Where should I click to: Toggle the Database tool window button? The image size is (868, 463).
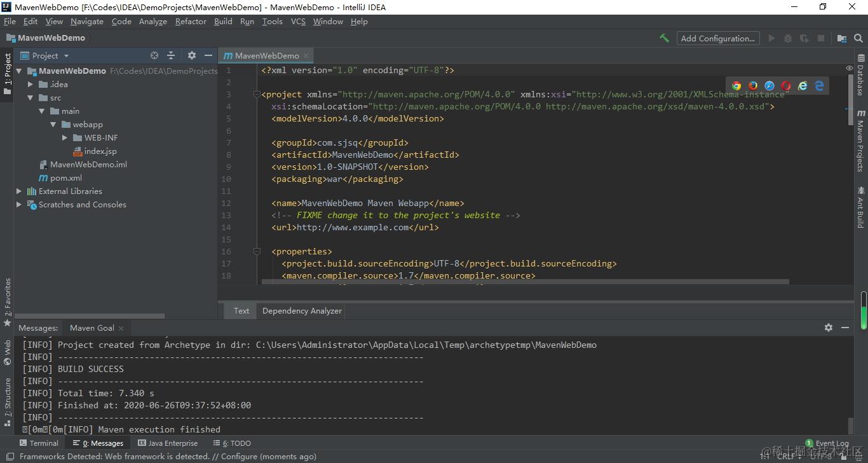click(860, 75)
